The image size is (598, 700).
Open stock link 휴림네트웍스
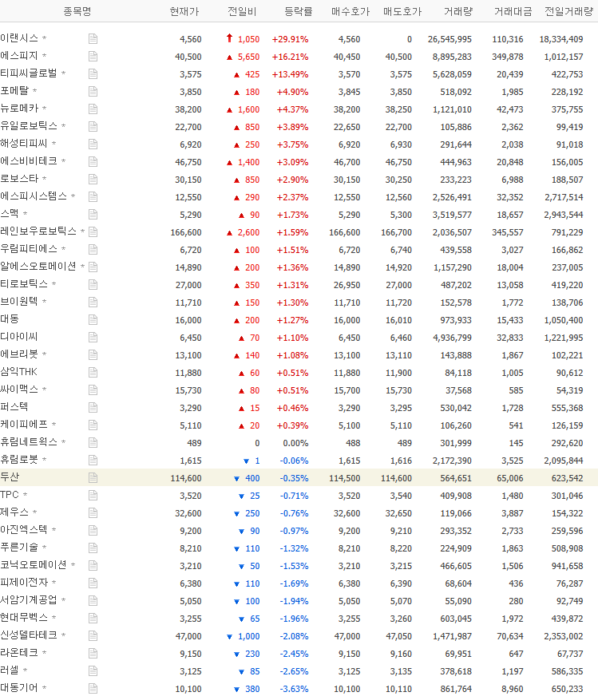pyautogui.click(x=29, y=441)
